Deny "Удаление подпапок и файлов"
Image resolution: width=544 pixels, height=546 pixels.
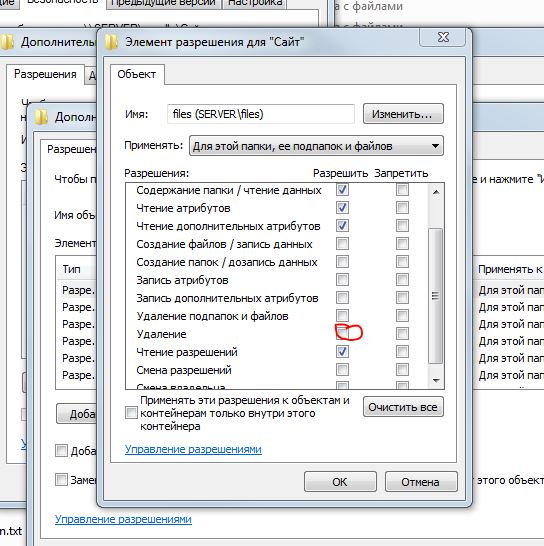pyautogui.click(x=402, y=315)
